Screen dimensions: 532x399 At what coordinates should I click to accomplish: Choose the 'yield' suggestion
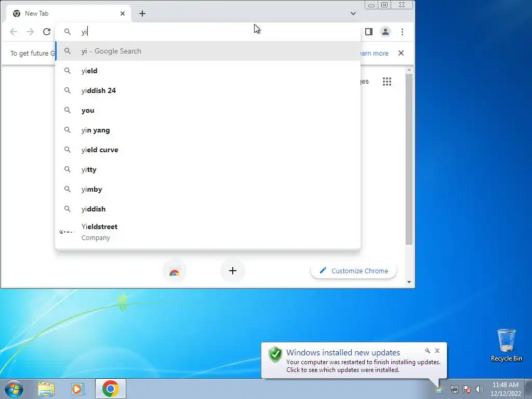point(208,71)
